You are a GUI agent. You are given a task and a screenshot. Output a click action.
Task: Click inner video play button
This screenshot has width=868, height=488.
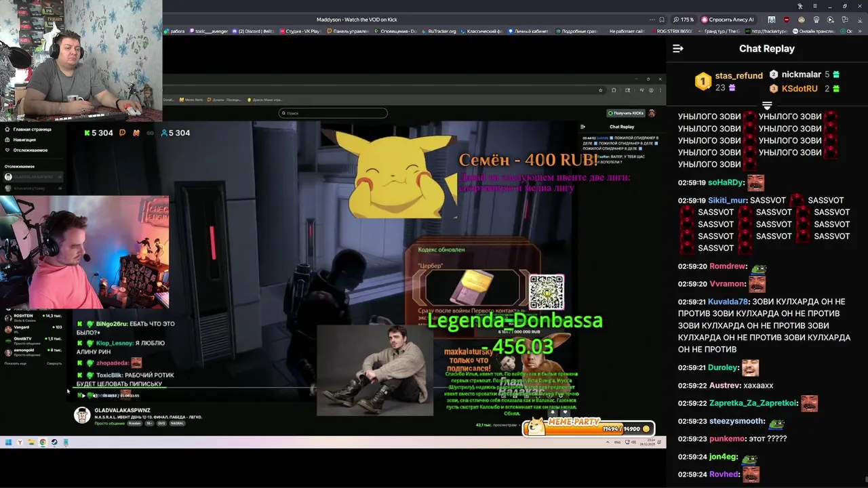pos(83,396)
